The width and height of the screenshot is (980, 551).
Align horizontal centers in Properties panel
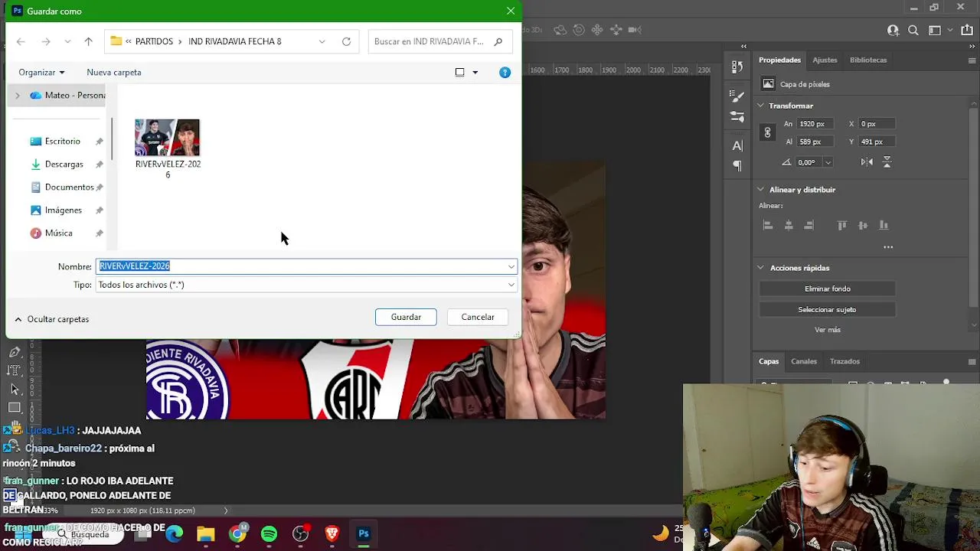click(x=789, y=225)
